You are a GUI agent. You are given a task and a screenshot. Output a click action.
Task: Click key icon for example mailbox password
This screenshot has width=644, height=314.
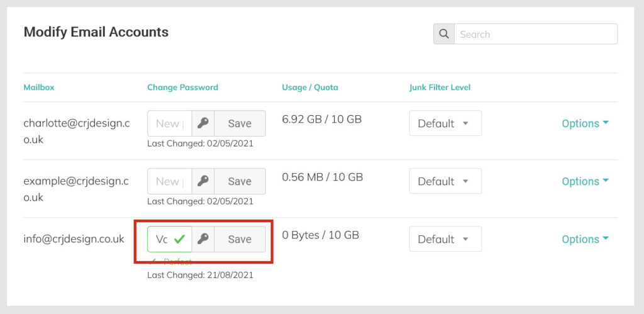pyautogui.click(x=203, y=181)
